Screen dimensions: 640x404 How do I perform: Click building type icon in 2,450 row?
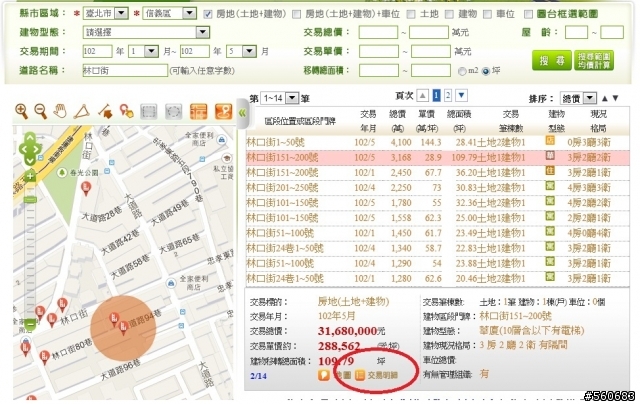(550, 171)
